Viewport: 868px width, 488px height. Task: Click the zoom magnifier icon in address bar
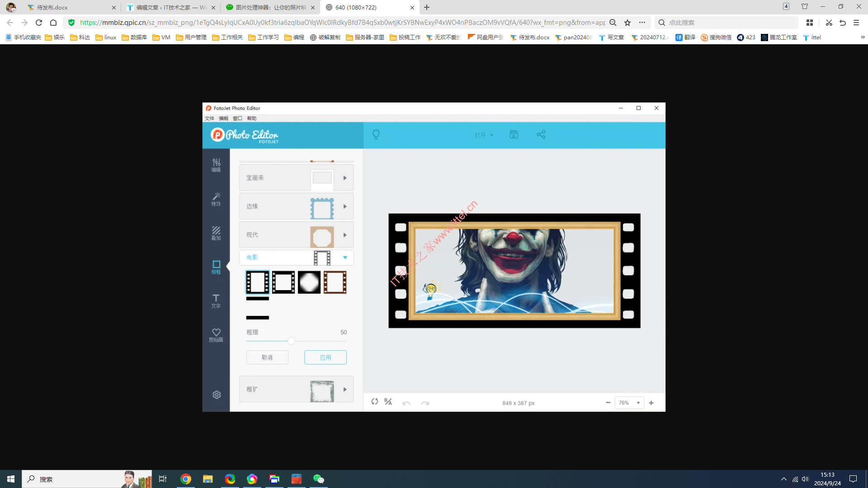click(x=613, y=23)
